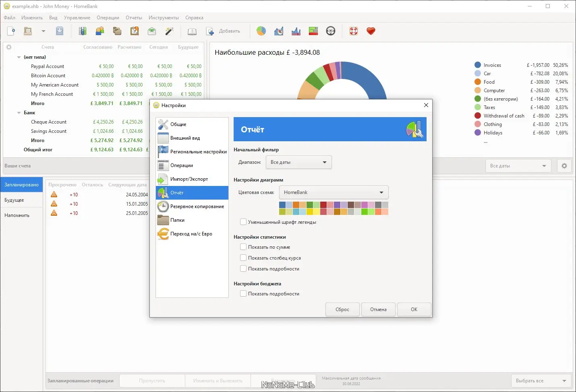Select Общие in the settings sidebar

(192, 124)
